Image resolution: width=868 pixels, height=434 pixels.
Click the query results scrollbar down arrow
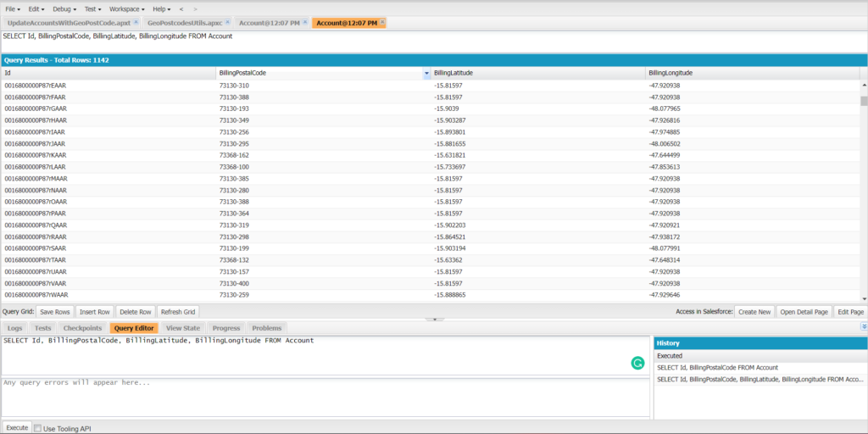pos(864,298)
